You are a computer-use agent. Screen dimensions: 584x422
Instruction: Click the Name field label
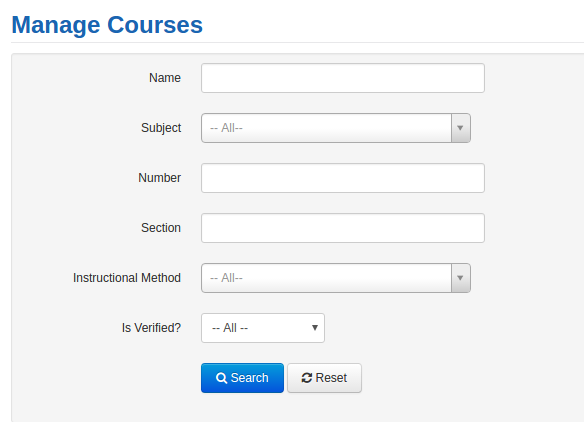coord(165,78)
